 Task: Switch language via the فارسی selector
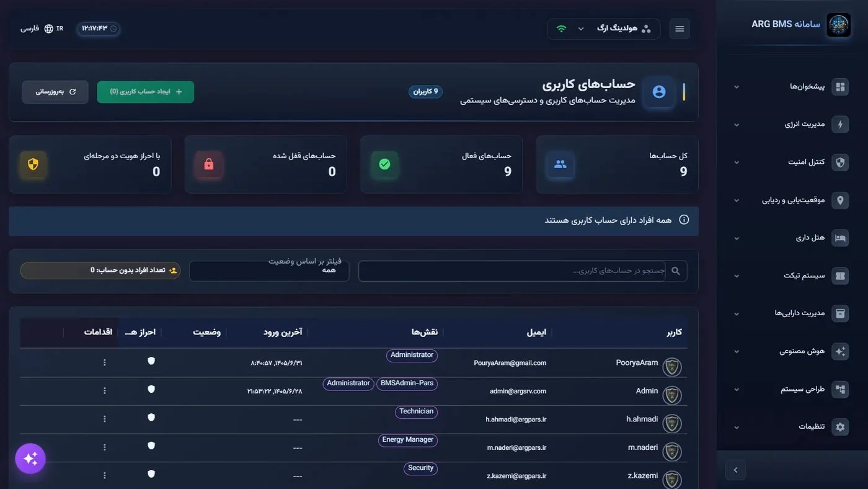pos(42,29)
